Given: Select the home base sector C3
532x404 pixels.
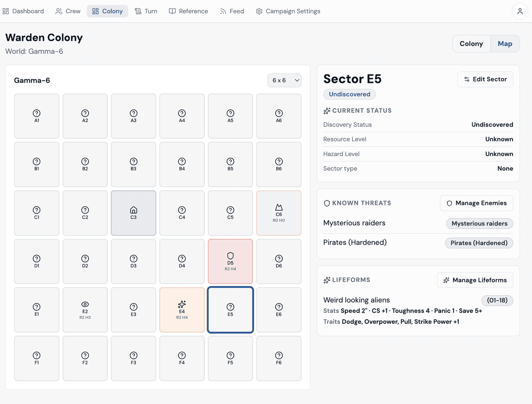Looking at the screenshot, I should pyautogui.click(x=133, y=213).
